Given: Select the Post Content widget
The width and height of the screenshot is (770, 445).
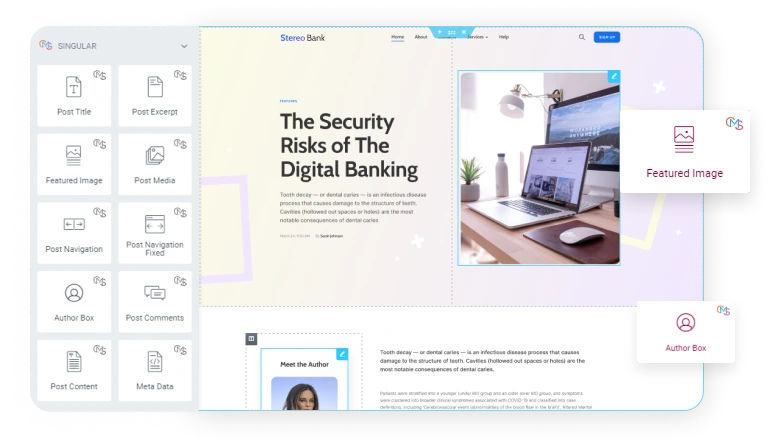Looking at the screenshot, I should (74, 371).
